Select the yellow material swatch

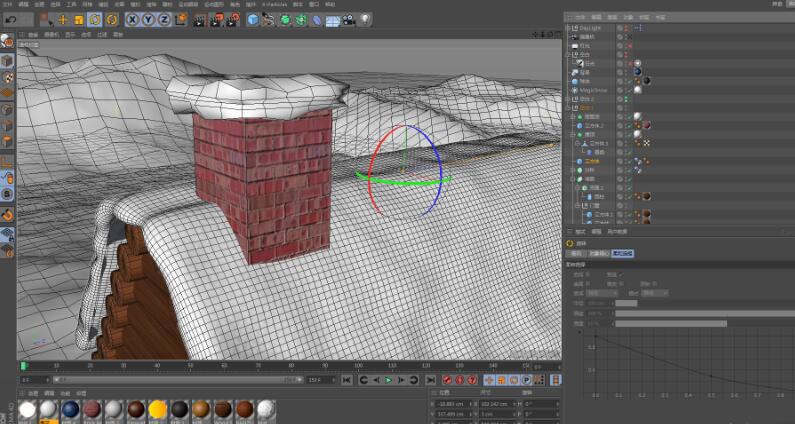[x=157, y=409]
